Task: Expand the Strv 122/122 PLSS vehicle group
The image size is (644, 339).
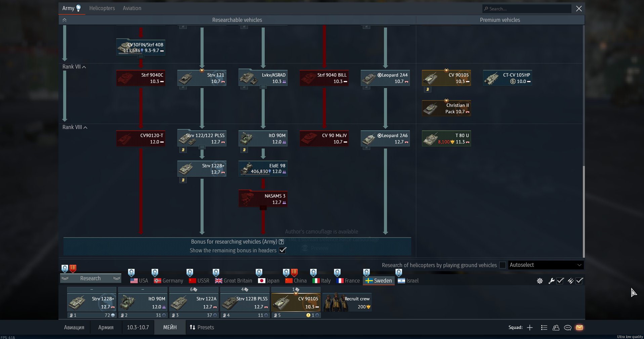Action: click(202, 147)
